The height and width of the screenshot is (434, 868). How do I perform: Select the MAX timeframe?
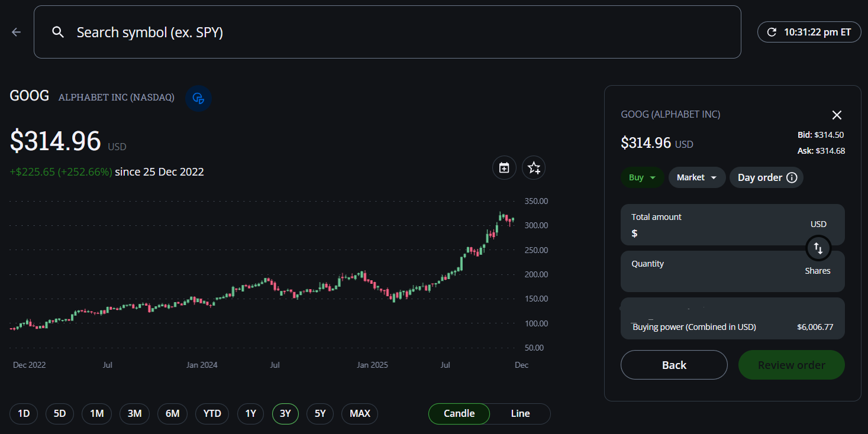pos(359,413)
